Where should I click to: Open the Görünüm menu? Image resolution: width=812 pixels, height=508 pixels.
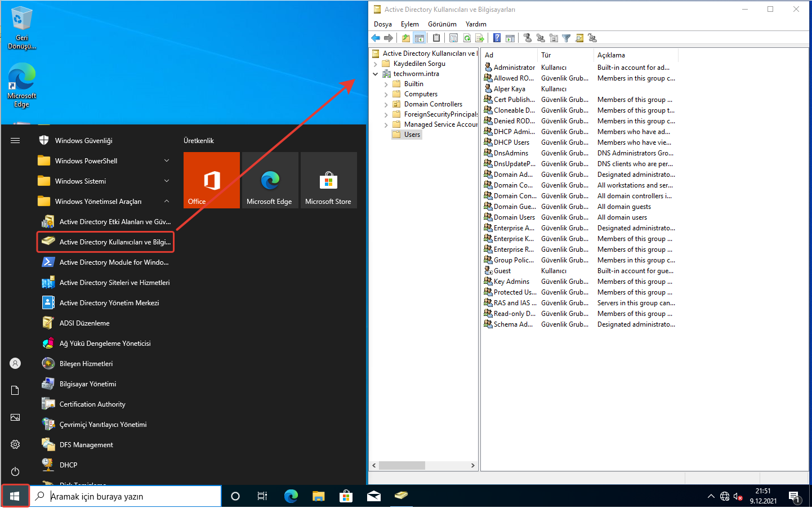(x=441, y=24)
